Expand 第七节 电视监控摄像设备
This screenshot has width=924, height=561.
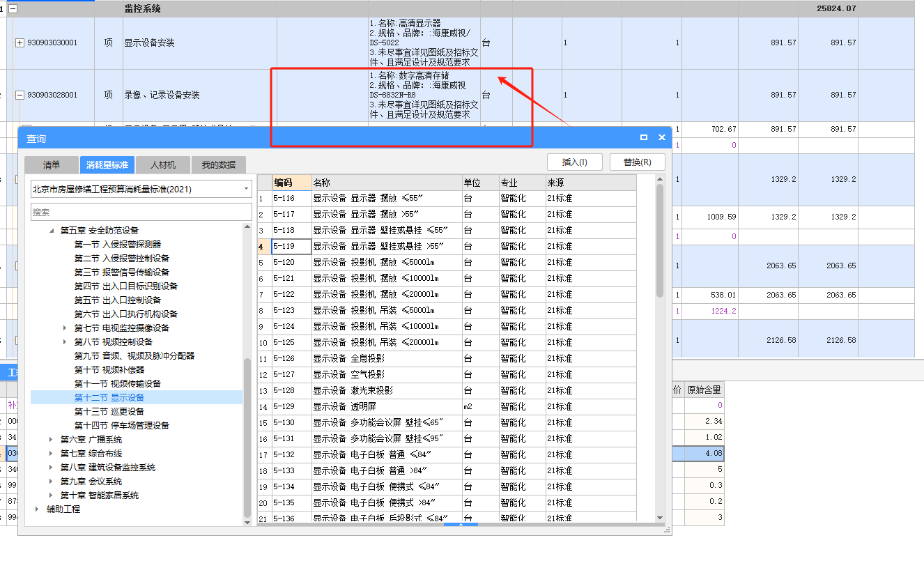66,328
